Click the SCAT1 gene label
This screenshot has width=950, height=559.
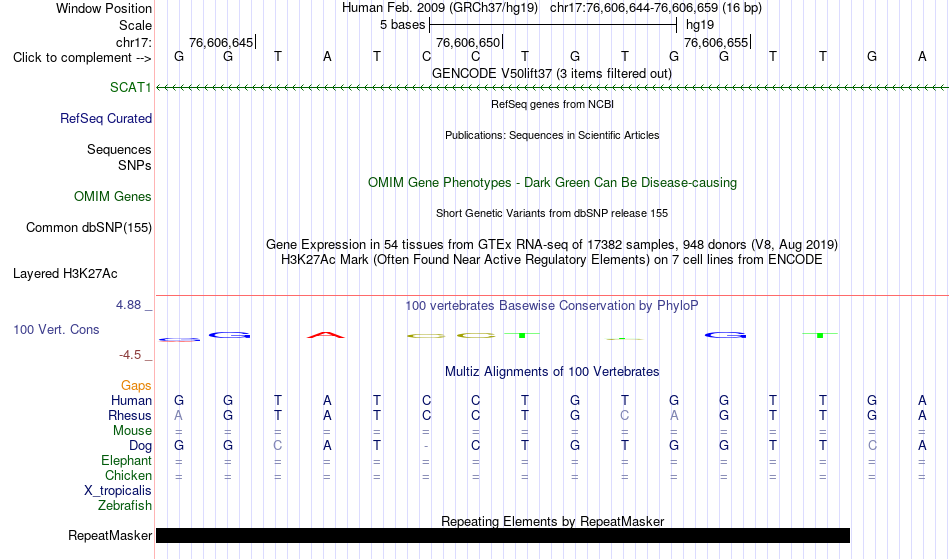click(x=130, y=87)
